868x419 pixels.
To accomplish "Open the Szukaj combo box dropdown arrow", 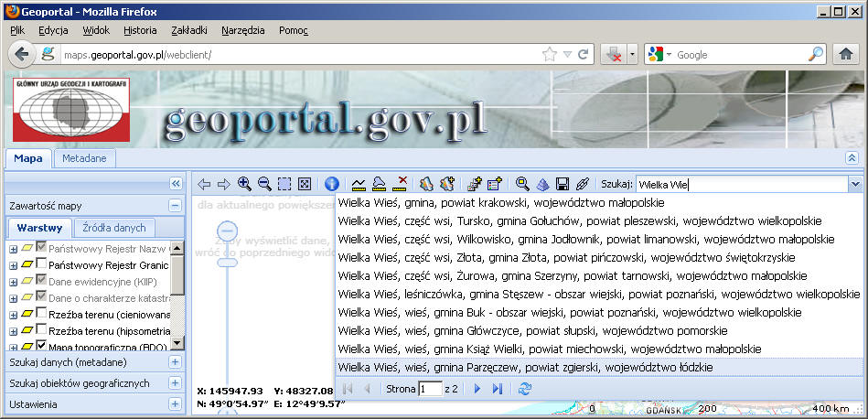I will [856, 184].
